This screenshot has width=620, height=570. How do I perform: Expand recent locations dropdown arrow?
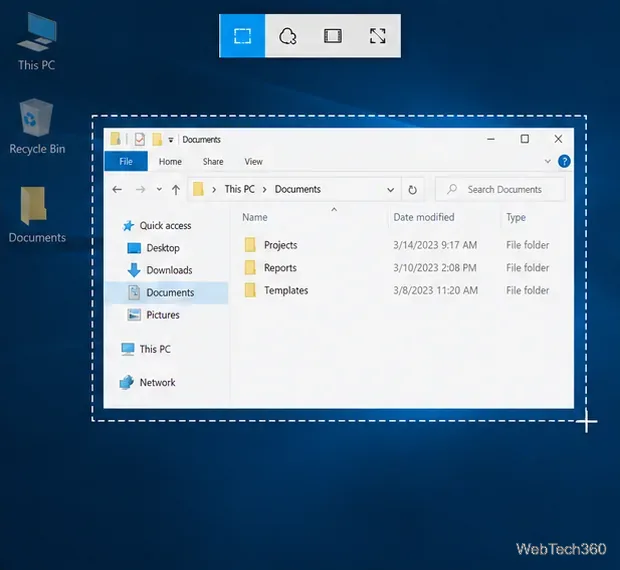point(159,189)
